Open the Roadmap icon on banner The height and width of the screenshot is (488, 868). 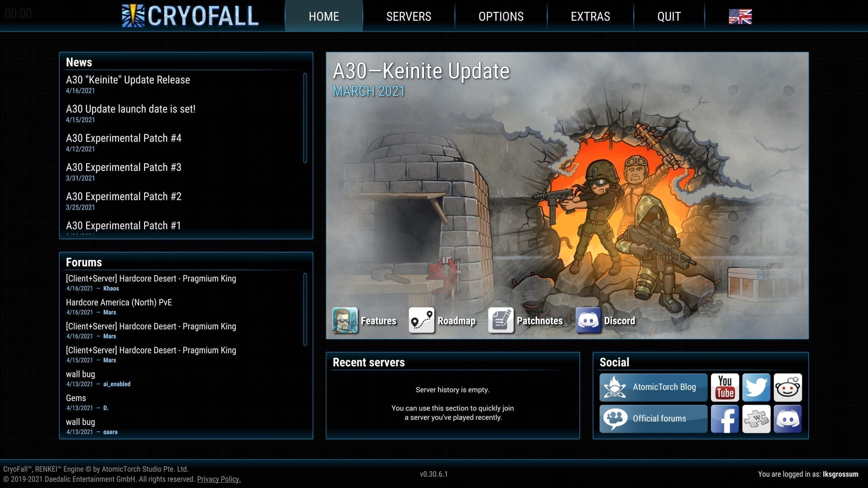click(x=421, y=320)
